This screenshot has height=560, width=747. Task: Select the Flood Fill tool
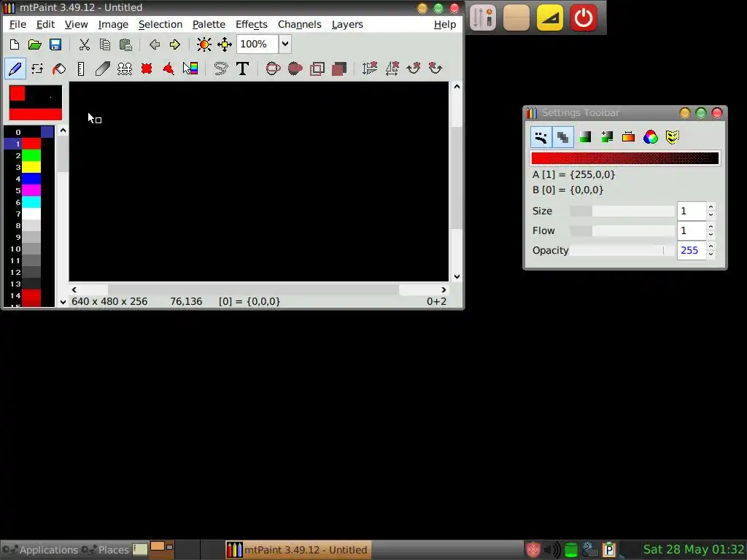click(x=58, y=69)
